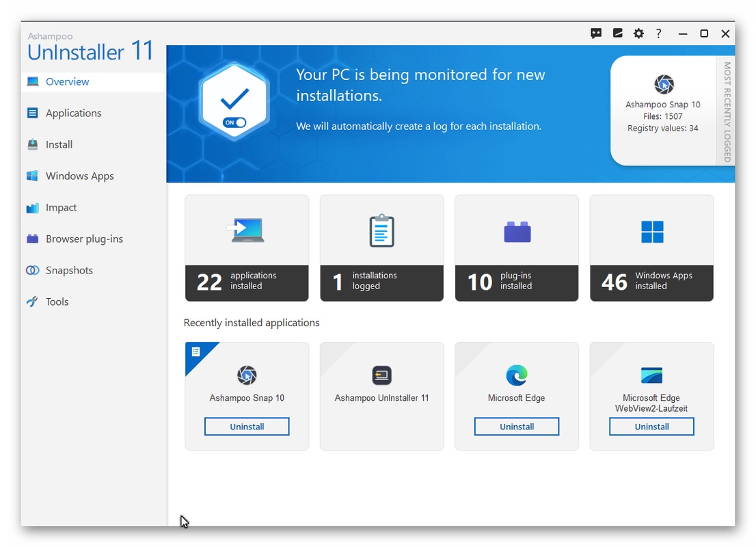Image resolution: width=756 pixels, height=547 pixels.
Task: Click the Install disk icon in the sidebar
Action: click(x=32, y=144)
